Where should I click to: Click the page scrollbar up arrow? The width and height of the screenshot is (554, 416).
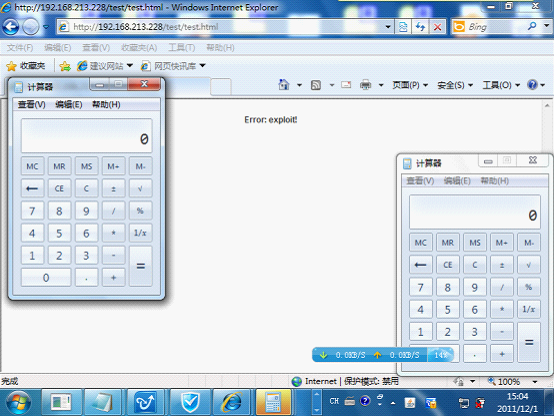[x=547, y=105]
